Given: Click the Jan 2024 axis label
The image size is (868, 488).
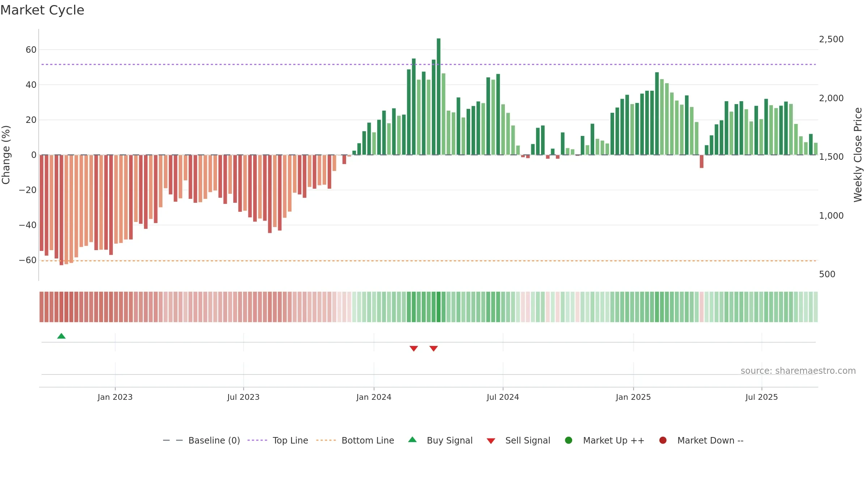Looking at the screenshot, I should 374,397.
